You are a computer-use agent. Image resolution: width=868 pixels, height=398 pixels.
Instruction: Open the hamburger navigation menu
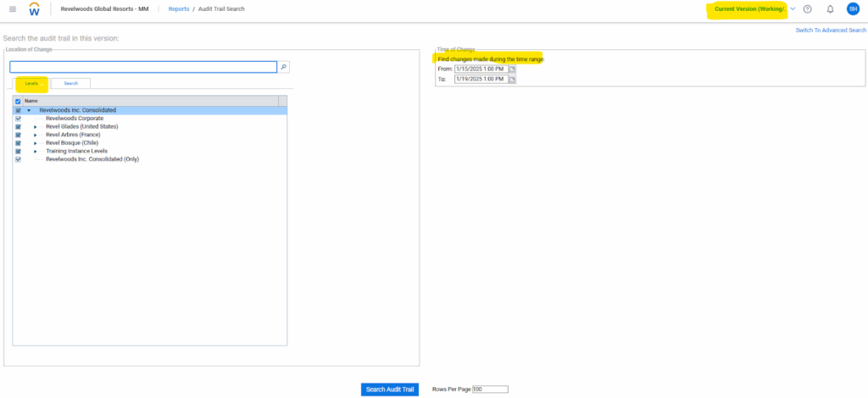tap(12, 9)
